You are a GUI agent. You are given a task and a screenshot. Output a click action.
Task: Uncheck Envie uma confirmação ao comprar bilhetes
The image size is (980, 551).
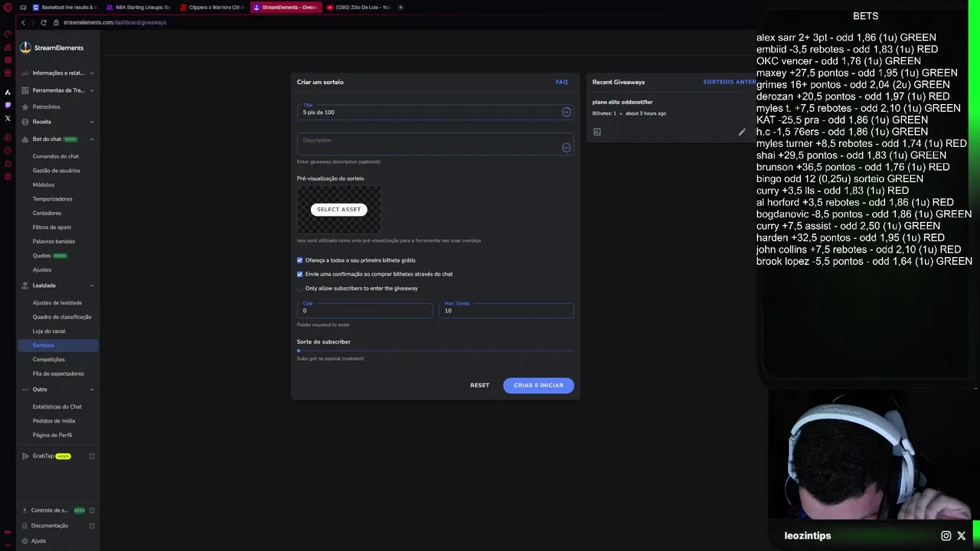[300, 274]
